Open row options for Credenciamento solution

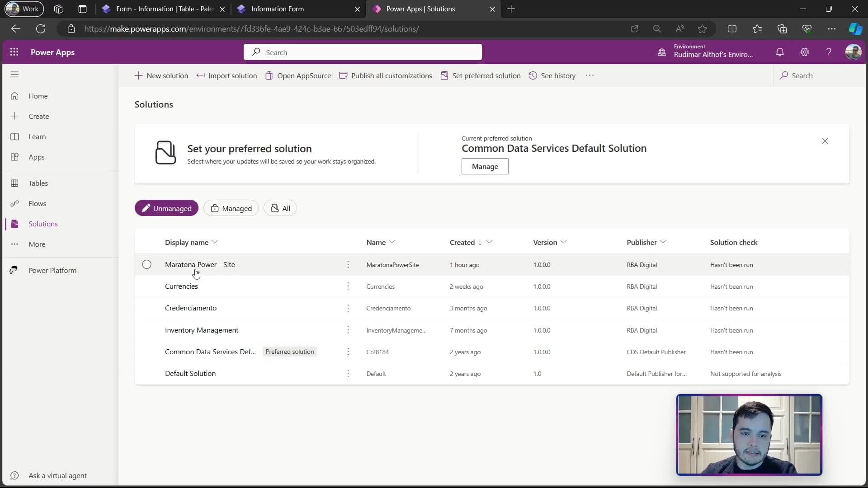(x=348, y=308)
